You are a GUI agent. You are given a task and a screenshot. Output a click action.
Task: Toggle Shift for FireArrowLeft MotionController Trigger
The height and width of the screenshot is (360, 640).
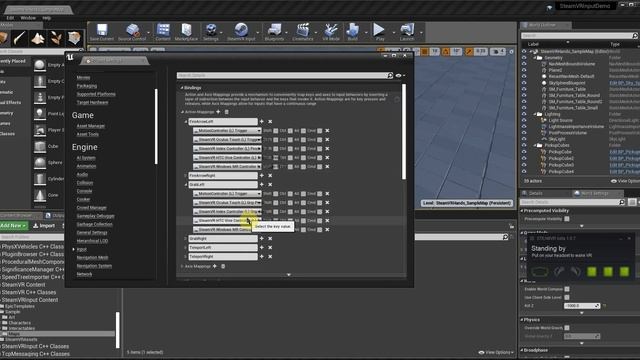[x=276, y=131]
